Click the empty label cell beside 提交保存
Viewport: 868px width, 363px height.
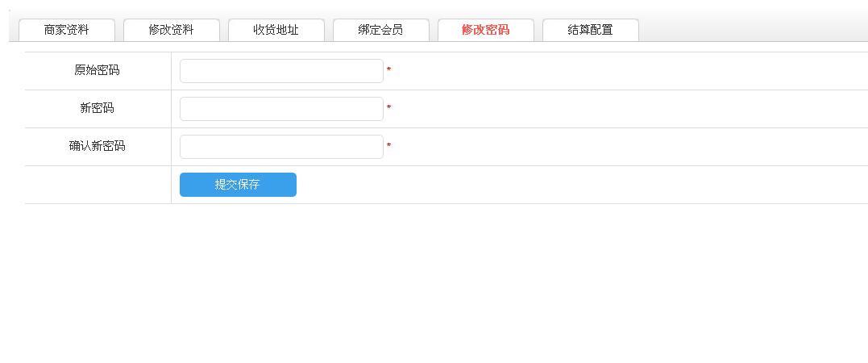pos(98,185)
